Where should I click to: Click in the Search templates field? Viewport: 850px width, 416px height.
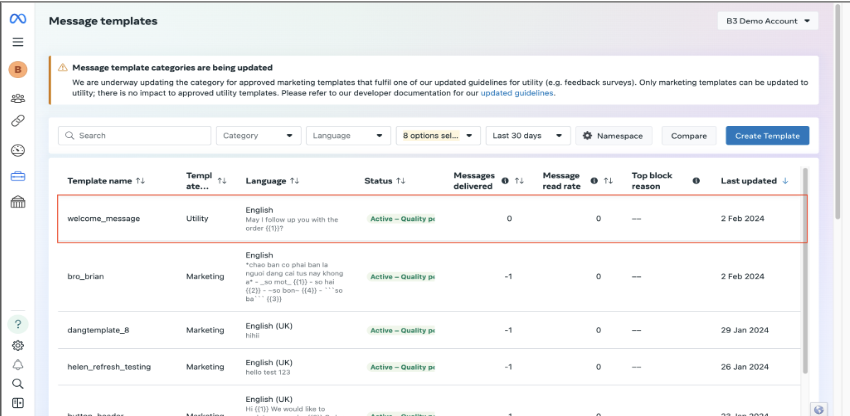tap(134, 136)
